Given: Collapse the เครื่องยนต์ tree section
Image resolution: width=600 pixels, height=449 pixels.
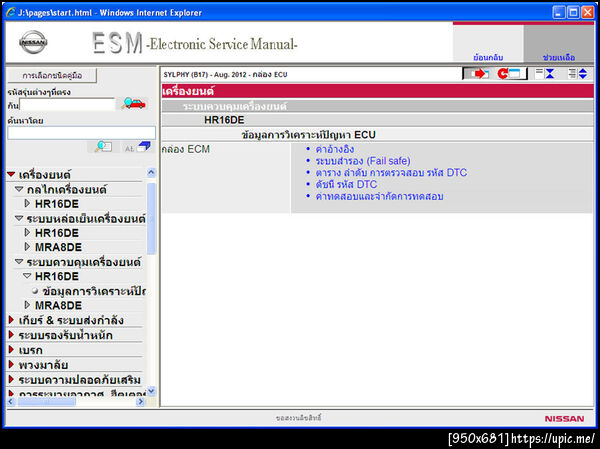Looking at the screenshot, I should pyautogui.click(x=11, y=175).
